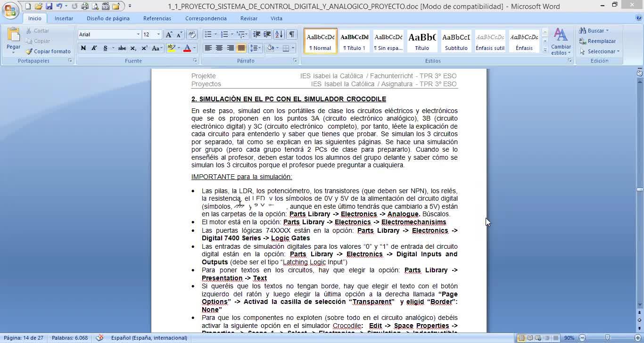Open the Diseño de página tab

[x=108, y=18]
